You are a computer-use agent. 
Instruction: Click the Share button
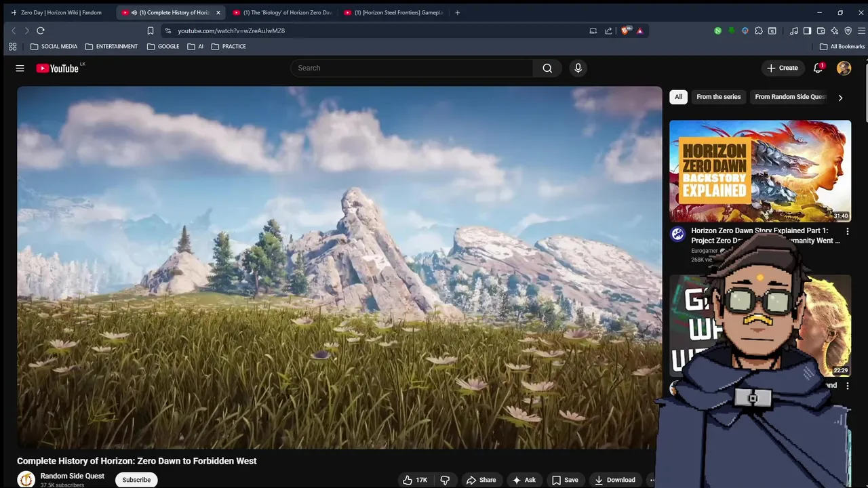click(481, 480)
